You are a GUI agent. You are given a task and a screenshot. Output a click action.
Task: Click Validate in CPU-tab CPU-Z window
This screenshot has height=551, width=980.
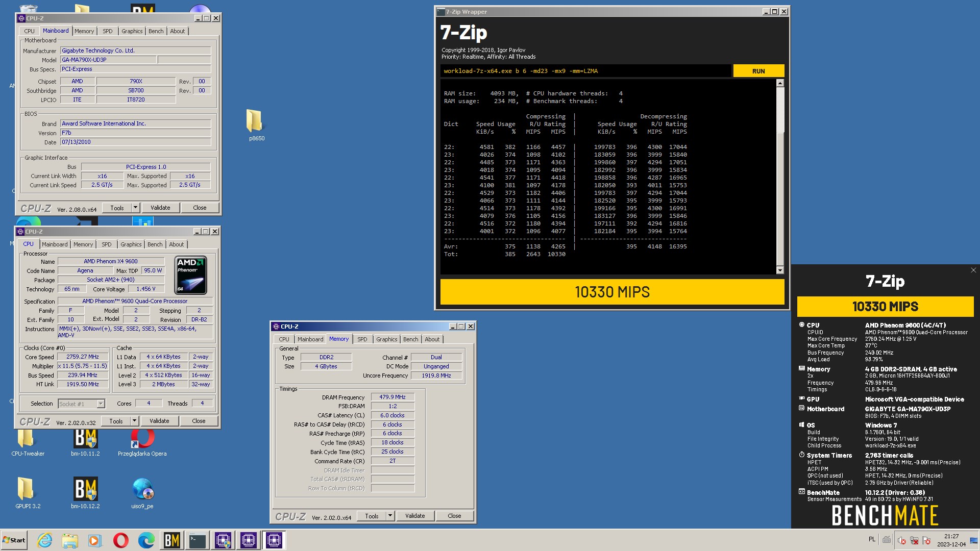tap(159, 421)
